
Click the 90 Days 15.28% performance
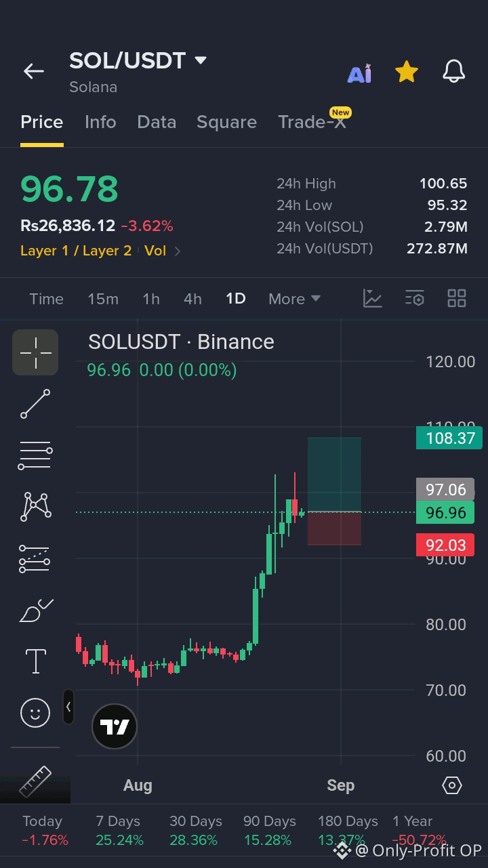(x=269, y=831)
